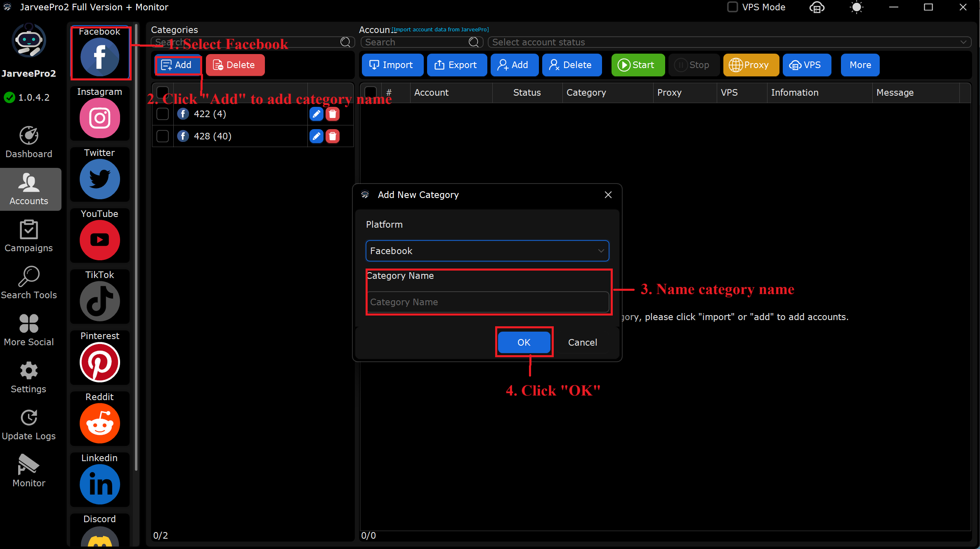
Task: Open More Social section
Action: tap(29, 330)
